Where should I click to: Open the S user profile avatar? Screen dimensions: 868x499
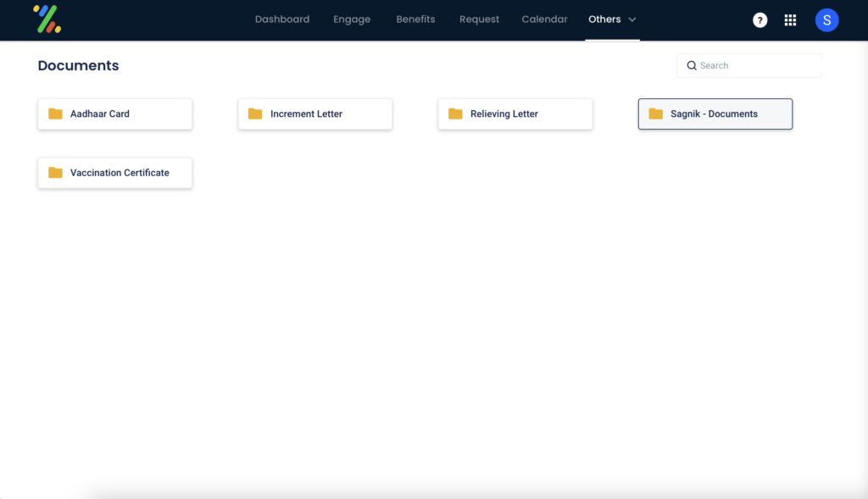tap(826, 20)
